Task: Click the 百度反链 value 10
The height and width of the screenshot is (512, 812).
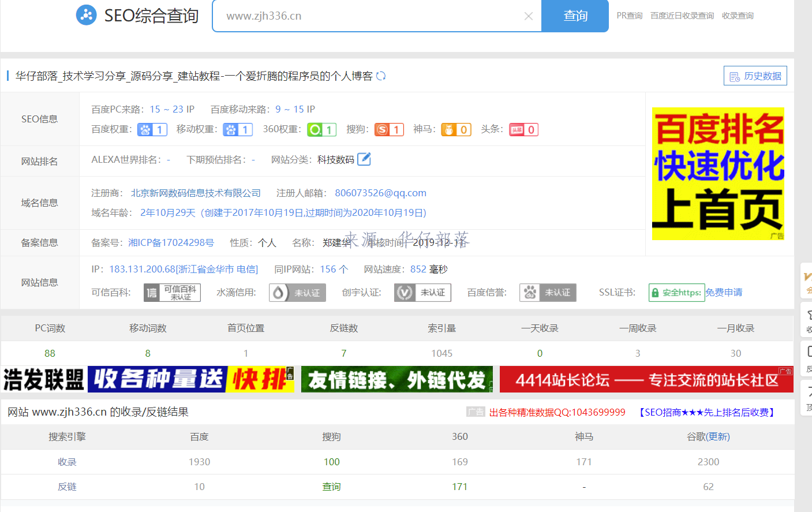Action: (x=199, y=487)
